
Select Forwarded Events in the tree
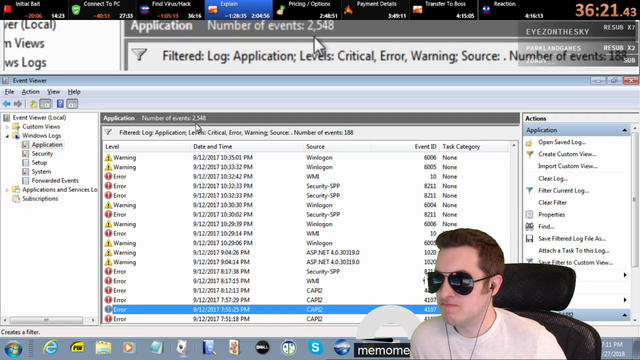pyautogui.click(x=55, y=181)
